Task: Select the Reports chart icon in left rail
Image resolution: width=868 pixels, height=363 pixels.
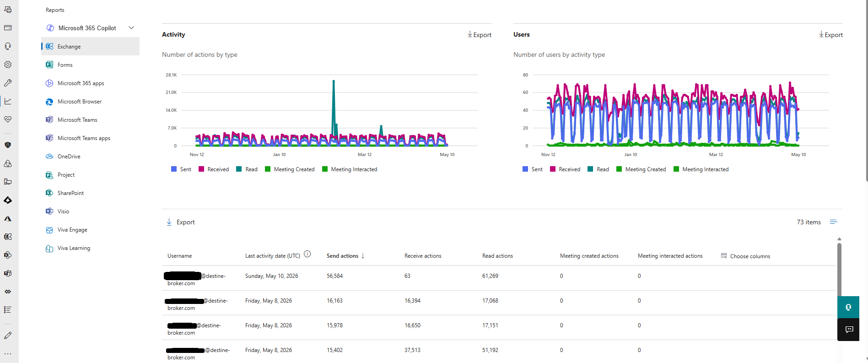Action: pos(8,101)
